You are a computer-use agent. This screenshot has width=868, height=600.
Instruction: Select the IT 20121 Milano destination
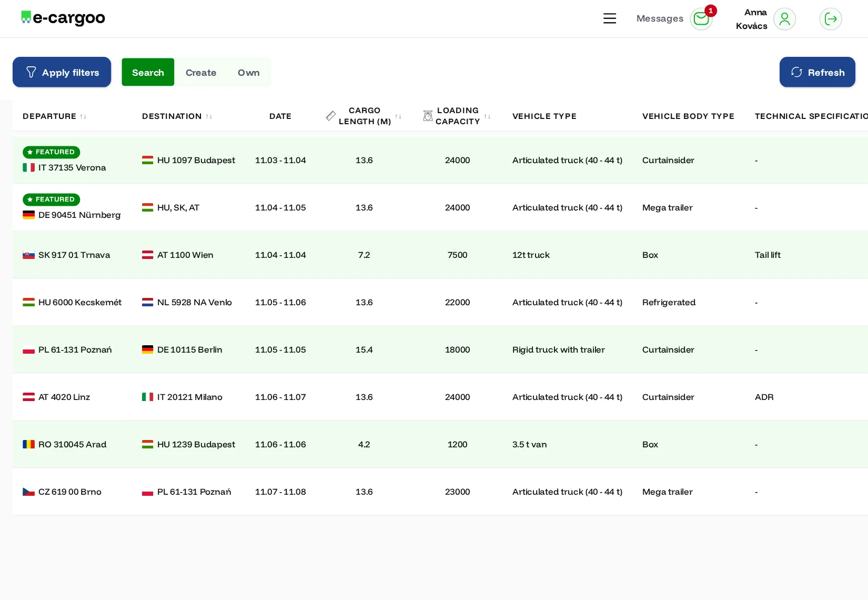(x=182, y=397)
